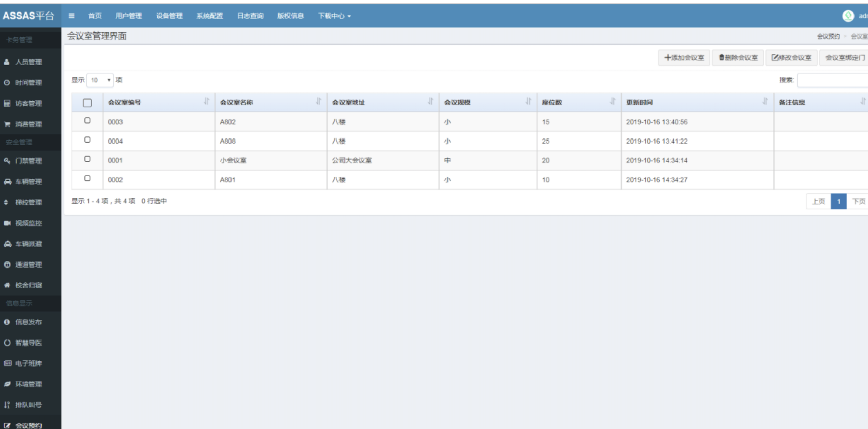This screenshot has width=868, height=429.
Task: Open the 显示 items-per-page dropdown
Action: click(x=100, y=80)
